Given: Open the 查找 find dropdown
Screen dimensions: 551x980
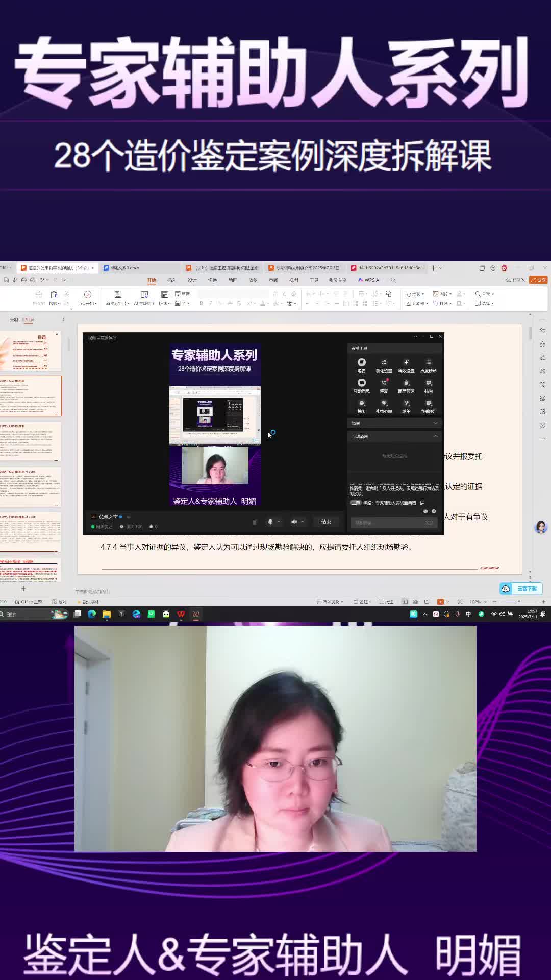Looking at the screenshot, I should pos(484,294).
